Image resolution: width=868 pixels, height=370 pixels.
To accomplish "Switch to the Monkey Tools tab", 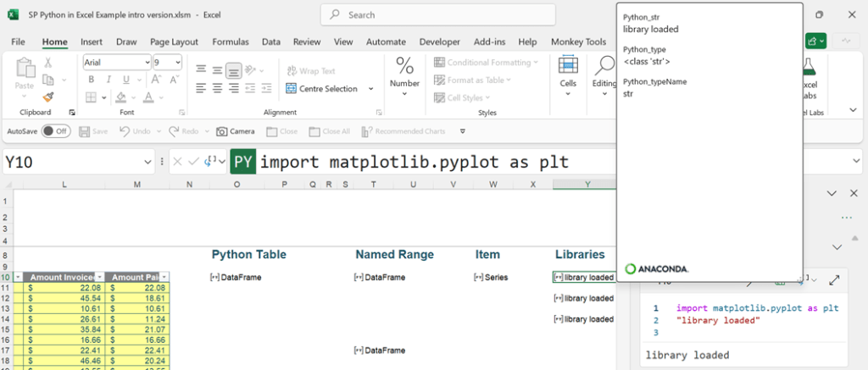I will [578, 41].
